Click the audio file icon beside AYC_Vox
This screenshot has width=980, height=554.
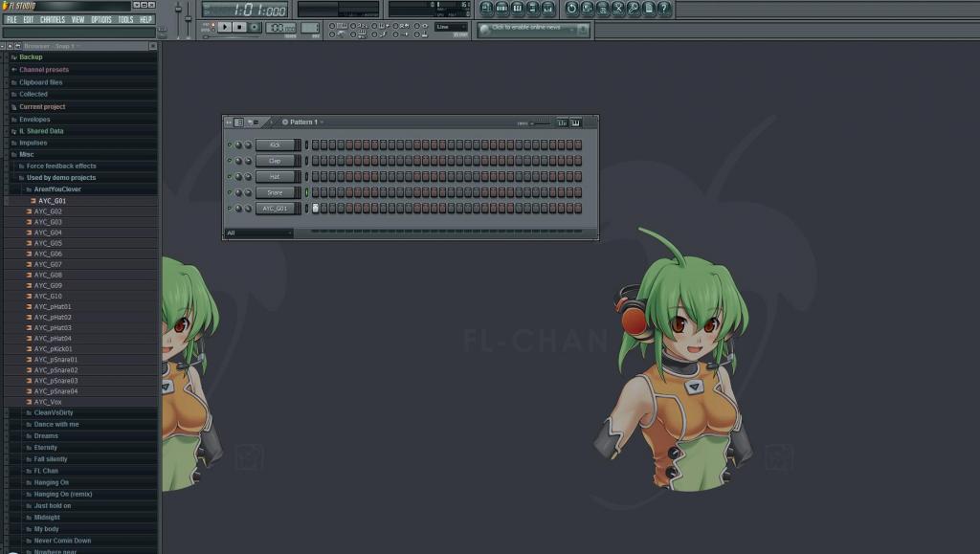(x=29, y=402)
